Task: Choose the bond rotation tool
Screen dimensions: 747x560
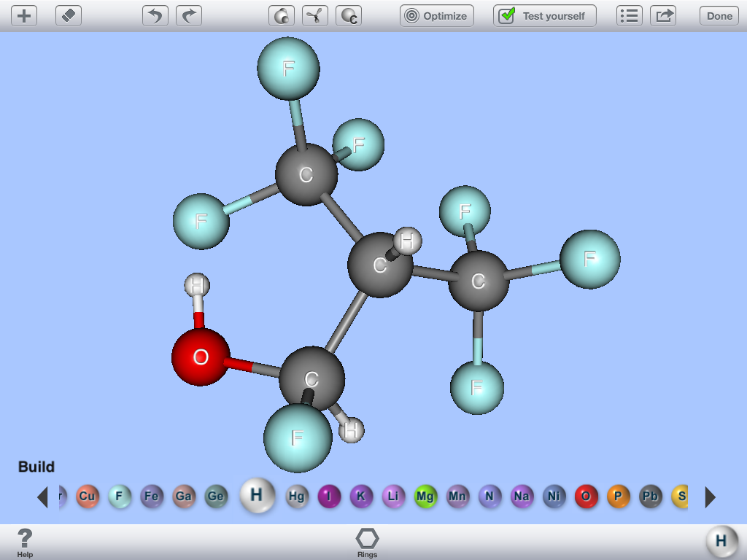Action: [314, 15]
